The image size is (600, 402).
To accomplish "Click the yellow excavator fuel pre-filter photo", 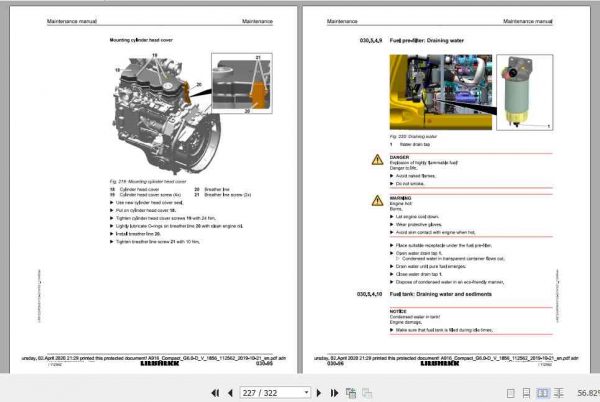I will click(441, 92).
